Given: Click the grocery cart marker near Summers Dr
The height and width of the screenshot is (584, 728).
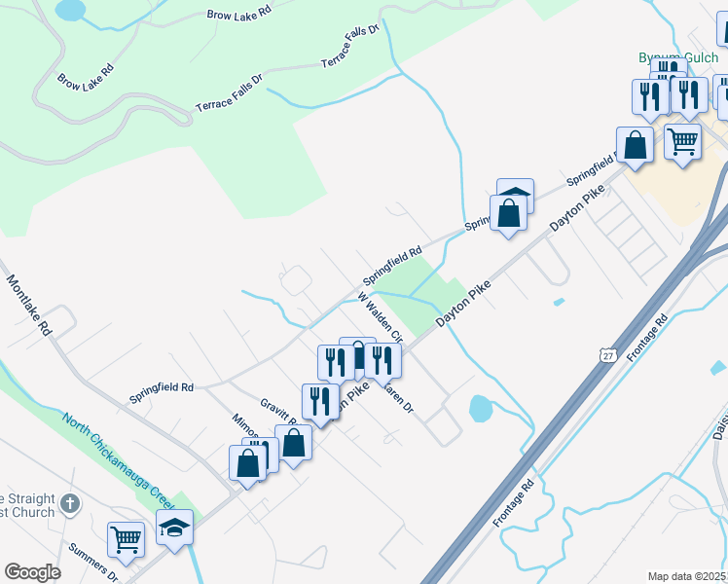Looking at the screenshot, I should tap(126, 542).
